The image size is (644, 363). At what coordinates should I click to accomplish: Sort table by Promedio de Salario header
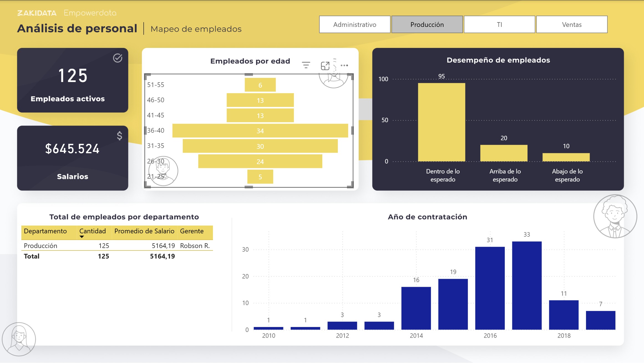coord(144,231)
